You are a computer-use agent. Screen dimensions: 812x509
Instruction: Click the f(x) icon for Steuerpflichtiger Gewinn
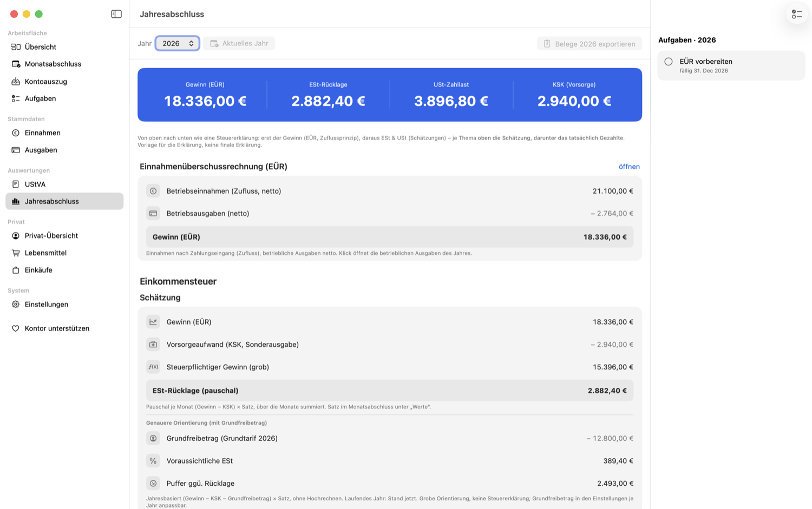pos(153,367)
